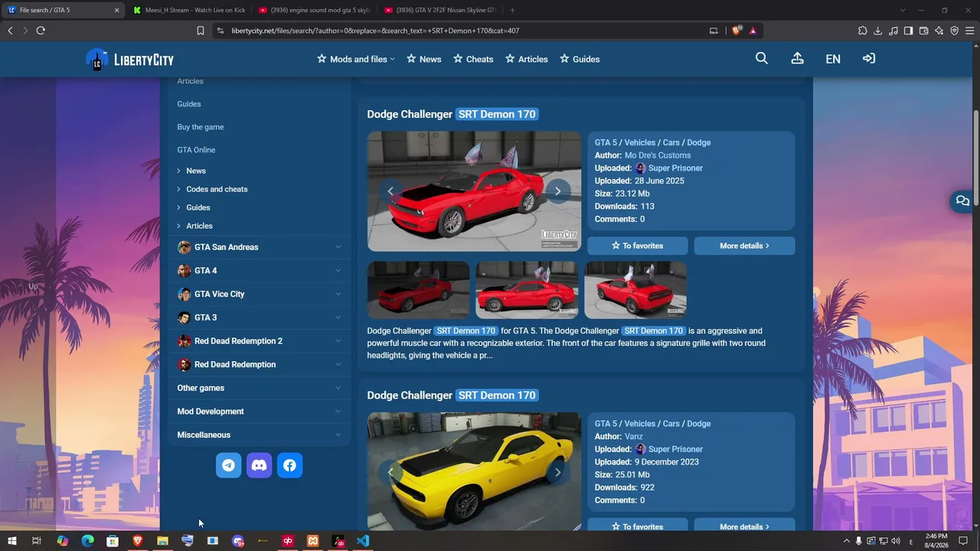Screen dimensions: 980x551
Task: Expand the GTA 4 sidebar section
Action: tap(260, 271)
